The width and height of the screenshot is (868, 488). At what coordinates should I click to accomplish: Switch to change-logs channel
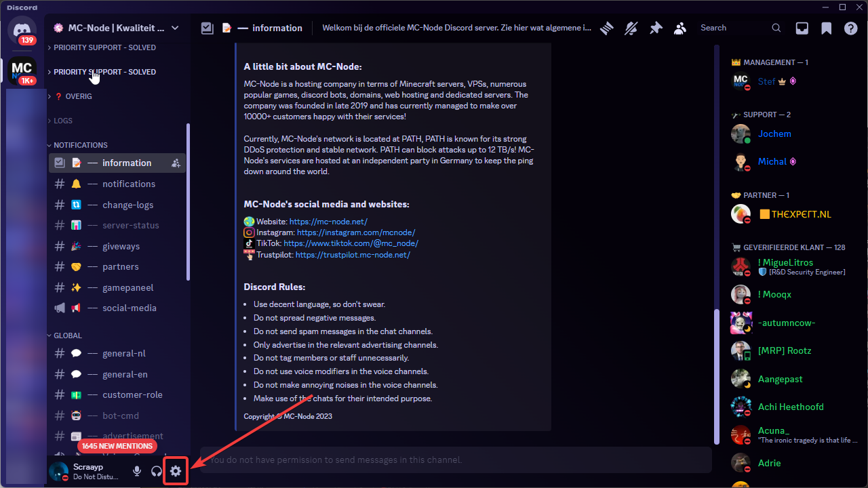(x=117, y=205)
